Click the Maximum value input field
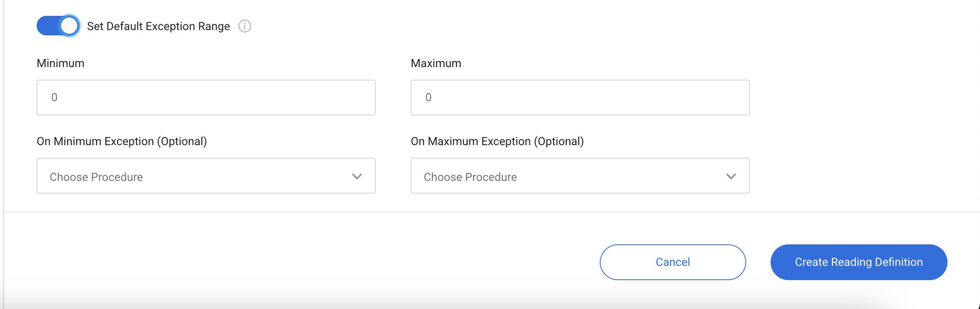Viewport: 980px width, 309px height. coord(580,98)
